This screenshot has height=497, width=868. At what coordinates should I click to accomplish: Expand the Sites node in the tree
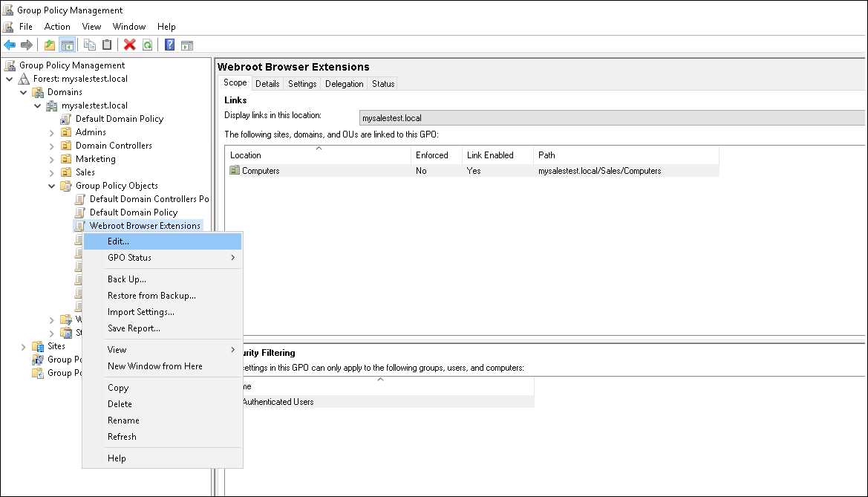coord(23,346)
